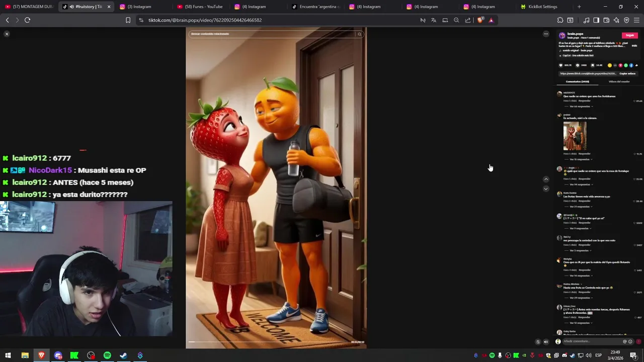The height and width of the screenshot is (362, 644).
Task: Click the search icon in the related-content bar
Action: pos(359,34)
